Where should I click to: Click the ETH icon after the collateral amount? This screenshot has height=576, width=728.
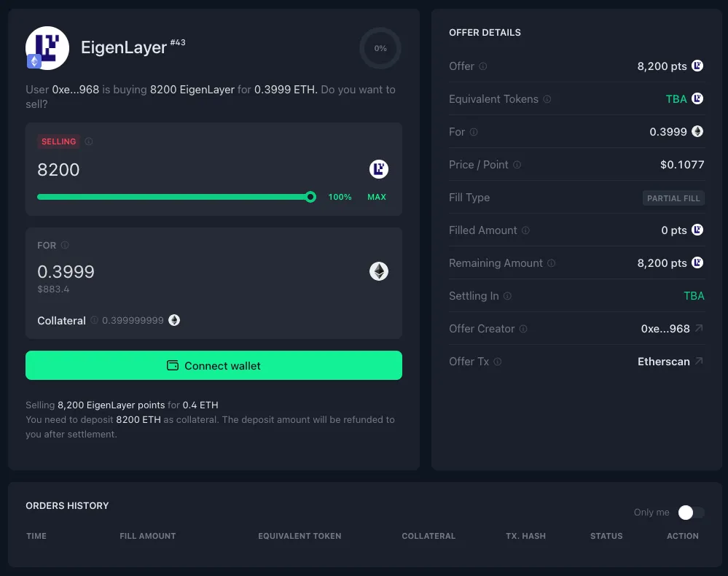pyautogui.click(x=174, y=320)
